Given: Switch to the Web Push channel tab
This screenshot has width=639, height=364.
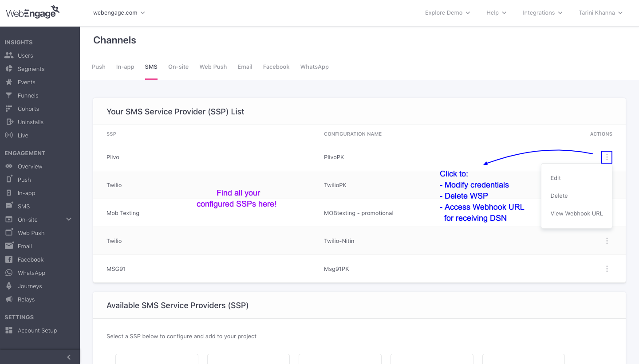Looking at the screenshot, I should coord(213,67).
